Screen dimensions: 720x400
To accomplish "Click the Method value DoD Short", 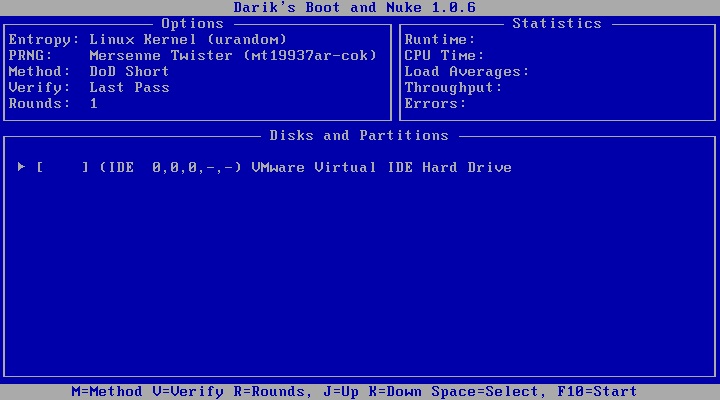I will (x=129, y=72).
